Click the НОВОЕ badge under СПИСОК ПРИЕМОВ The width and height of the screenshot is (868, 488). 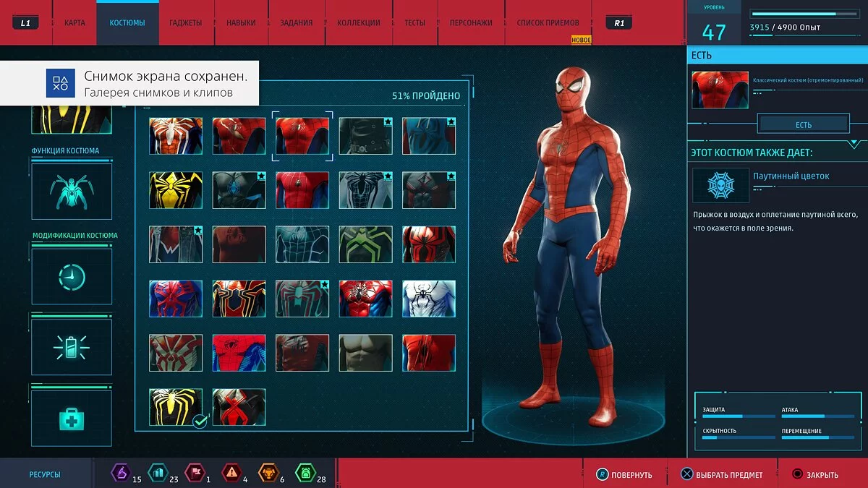click(x=581, y=40)
